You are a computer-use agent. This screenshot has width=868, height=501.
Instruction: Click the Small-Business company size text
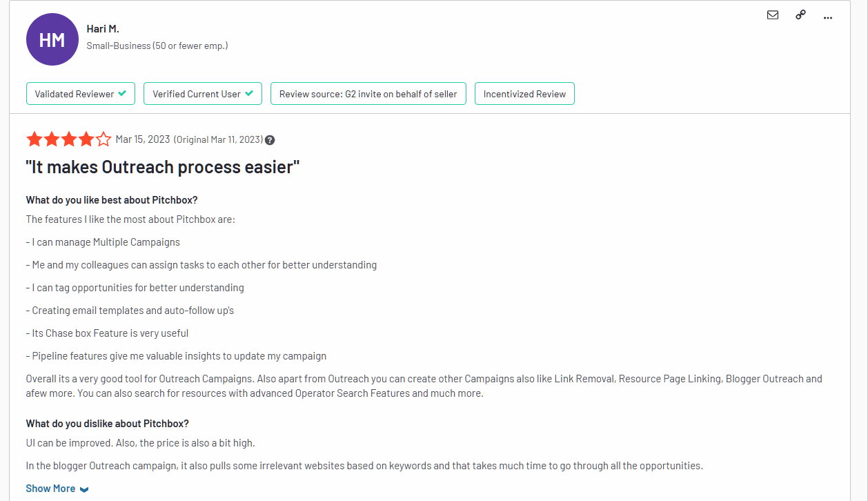157,46
